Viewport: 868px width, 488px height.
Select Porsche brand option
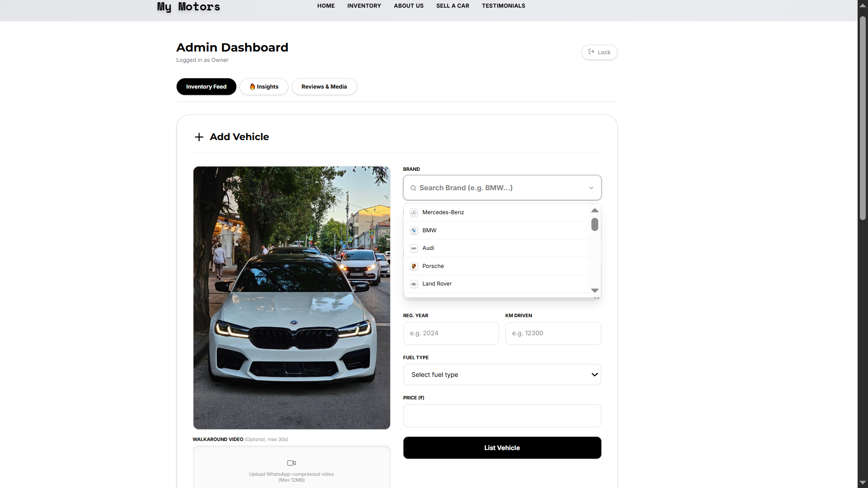(x=496, y=266)
